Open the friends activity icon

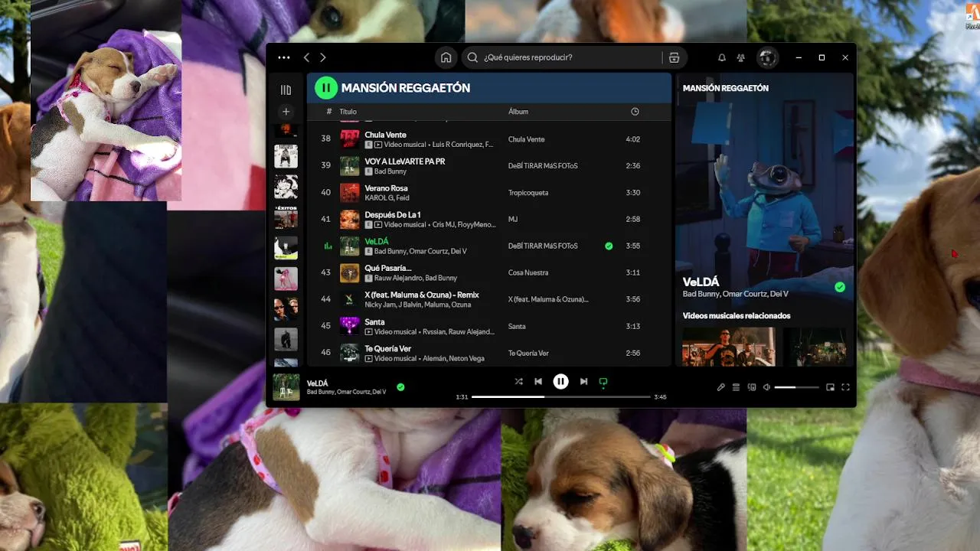coord(740,57)
